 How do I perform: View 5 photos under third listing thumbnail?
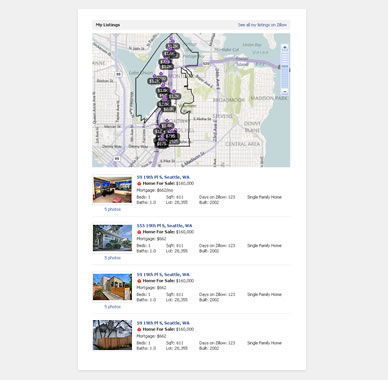pyautogui.click(x=113, y=307)
